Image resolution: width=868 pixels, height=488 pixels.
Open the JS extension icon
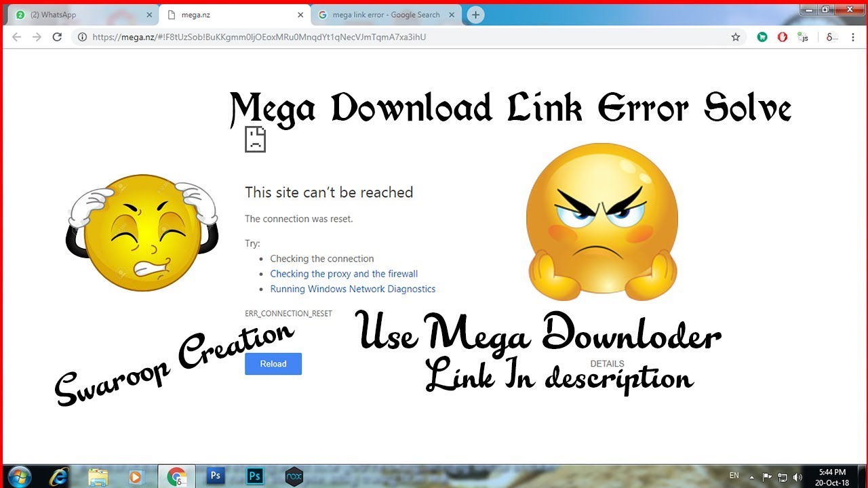(803, 37)
